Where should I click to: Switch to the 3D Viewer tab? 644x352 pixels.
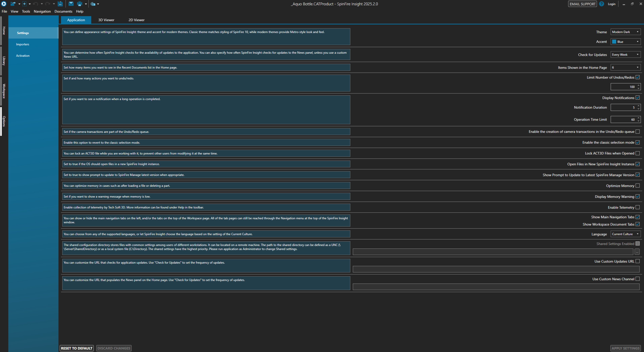point(106,20)
